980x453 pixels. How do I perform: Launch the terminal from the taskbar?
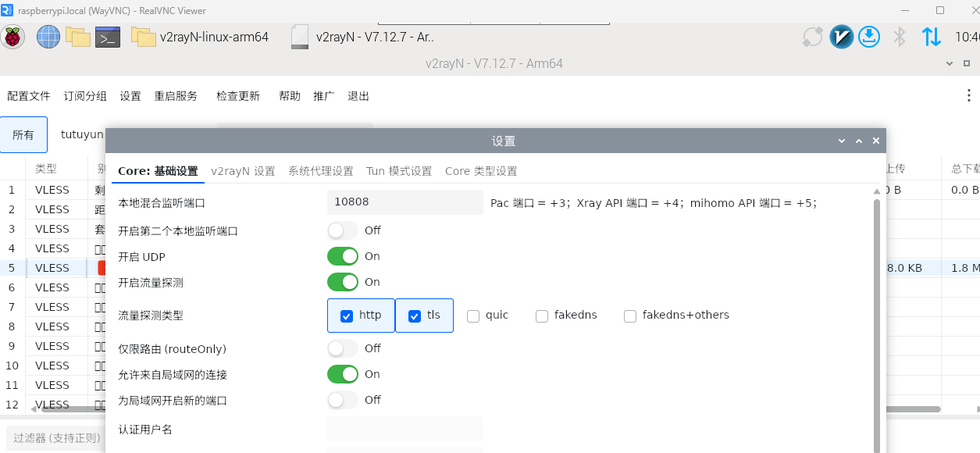(106, 36)
